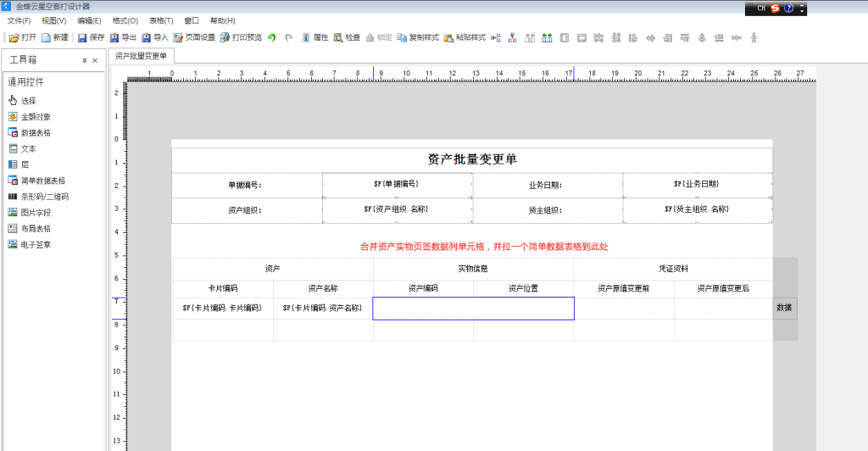Click the align left edges icon

click(x=633, y=37)
